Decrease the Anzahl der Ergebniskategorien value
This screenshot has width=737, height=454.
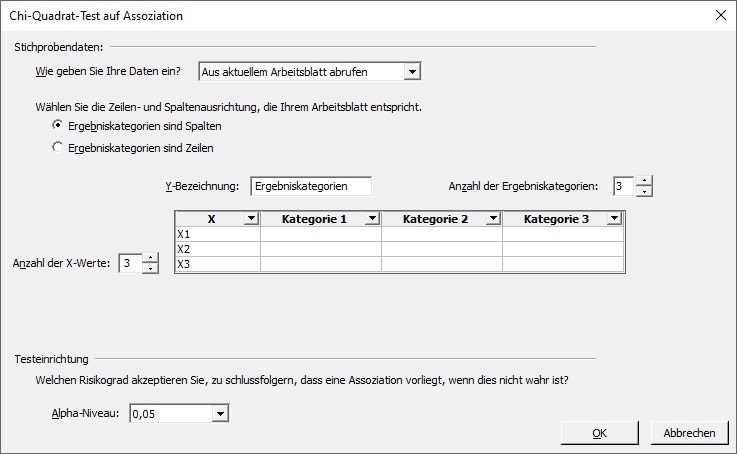click(644, 191)
